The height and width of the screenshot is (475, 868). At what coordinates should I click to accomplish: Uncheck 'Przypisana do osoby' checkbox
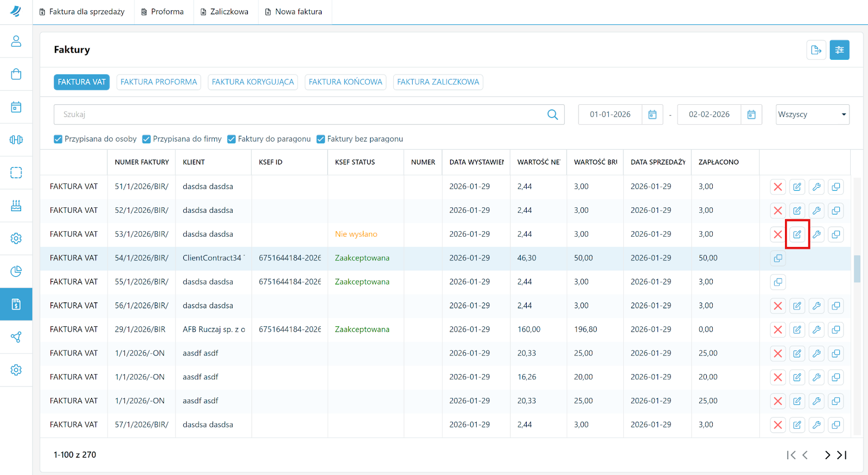(x=58, y=139)
